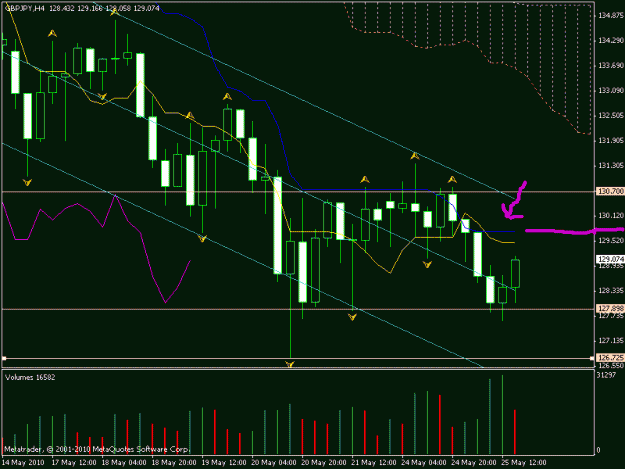Click the Volumes 16582 indicator label

tap(30, 377)
